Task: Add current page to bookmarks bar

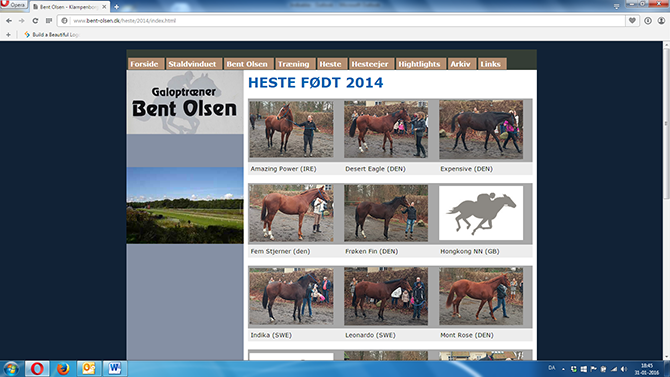Action: 8,35
